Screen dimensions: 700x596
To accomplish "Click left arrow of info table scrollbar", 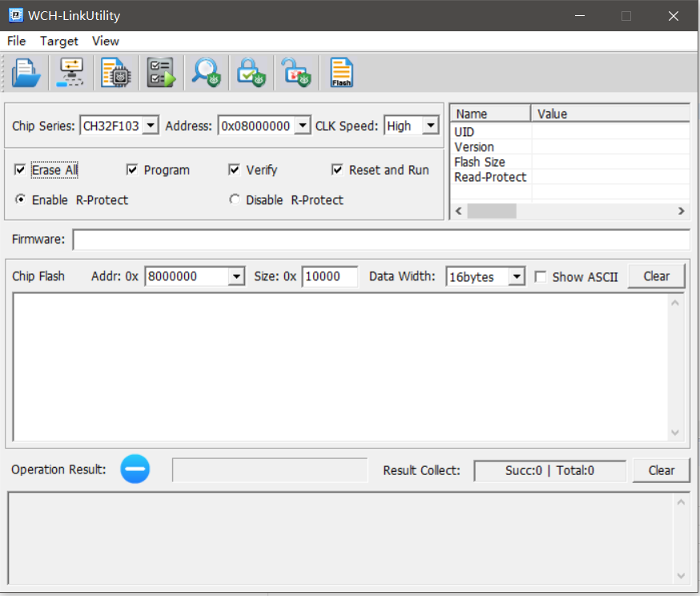I will click(458, 211).
